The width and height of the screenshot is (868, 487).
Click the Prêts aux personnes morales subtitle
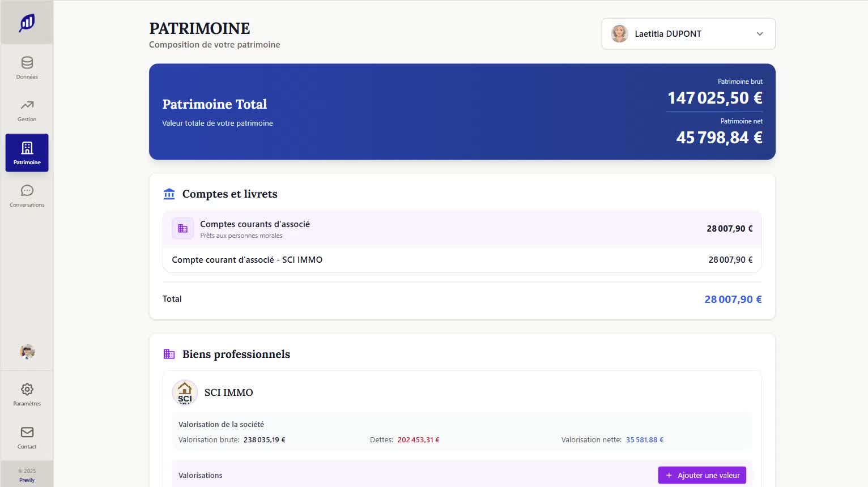241,236
